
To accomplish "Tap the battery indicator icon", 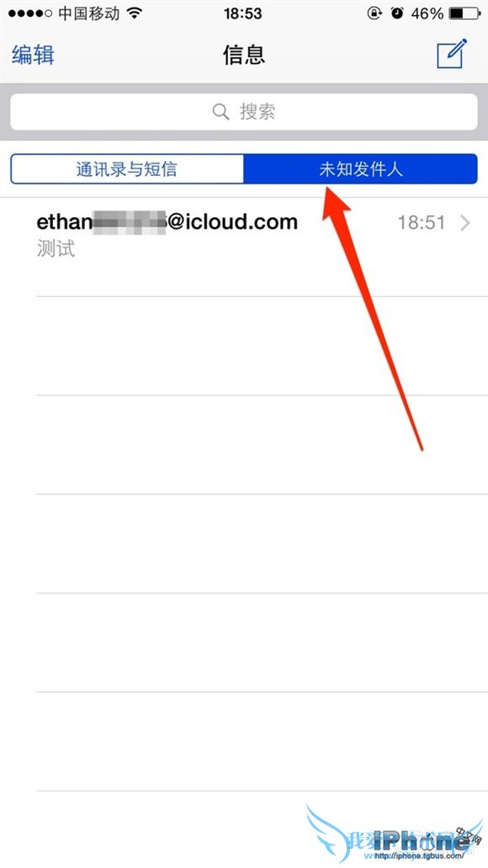I will click(x=464, y=13).
